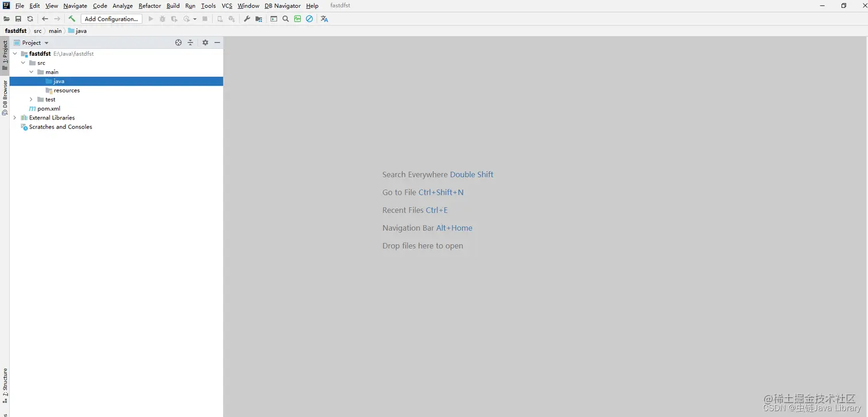The image size is (868, 417).
Task: Select the java folder in the tree
Action: pos(116,81)
